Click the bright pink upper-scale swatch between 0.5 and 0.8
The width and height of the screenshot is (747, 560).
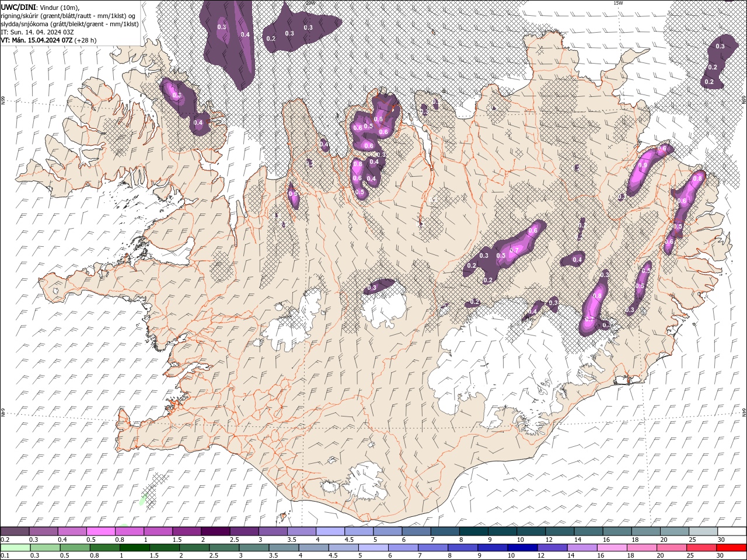101,531
